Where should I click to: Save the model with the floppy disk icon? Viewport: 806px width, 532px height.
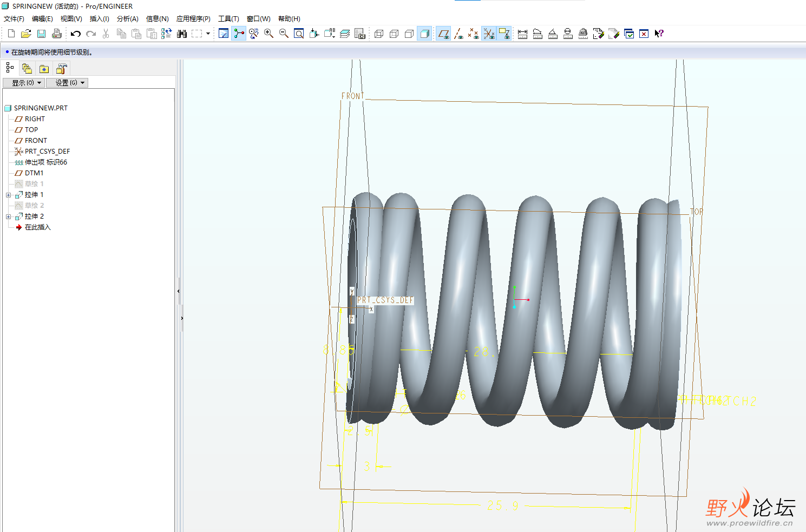[x=41, y=34]
